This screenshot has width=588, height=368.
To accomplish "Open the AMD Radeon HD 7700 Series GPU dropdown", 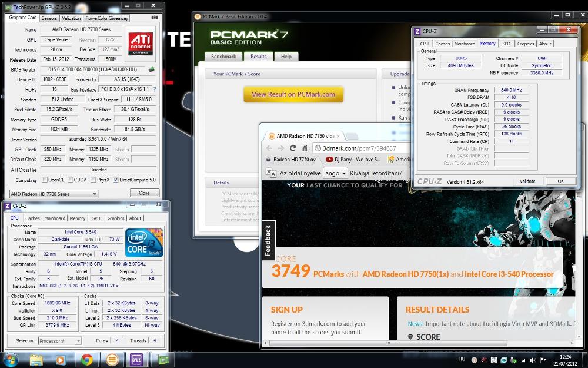I will pos(54,194).
